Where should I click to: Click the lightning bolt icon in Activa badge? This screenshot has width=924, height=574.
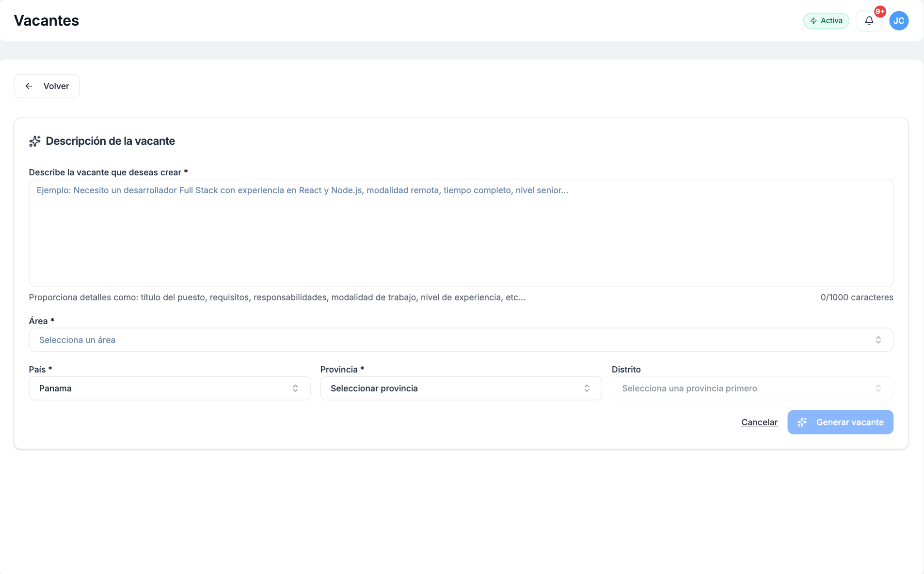point(813,21)
